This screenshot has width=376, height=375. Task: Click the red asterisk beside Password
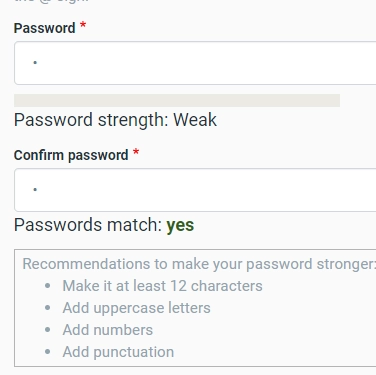pyautogui.click(x=83, y=26)
